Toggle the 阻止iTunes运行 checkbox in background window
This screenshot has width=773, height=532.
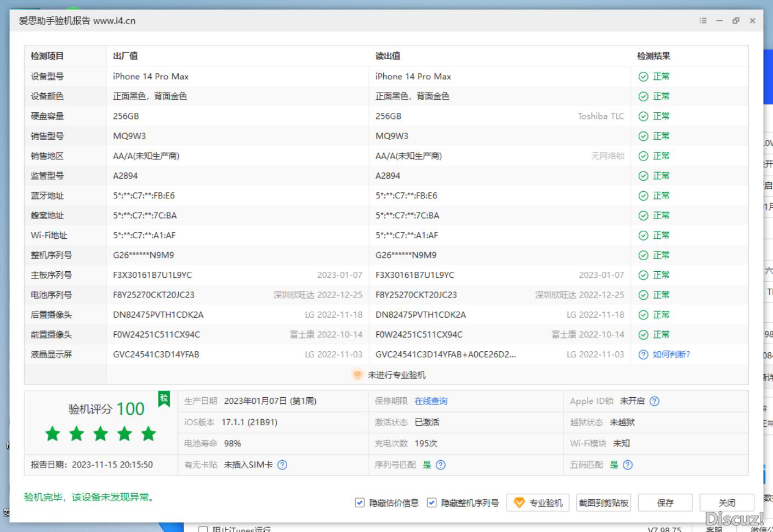(203, 529)
